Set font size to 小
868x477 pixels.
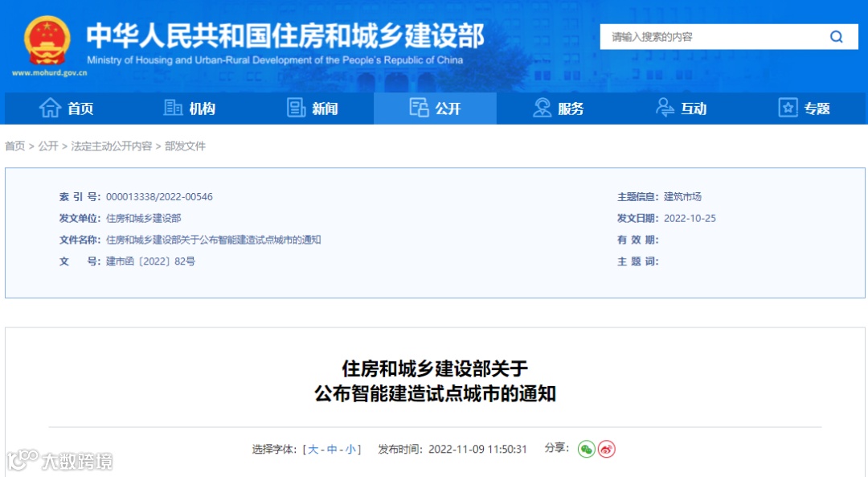point(350,450)
